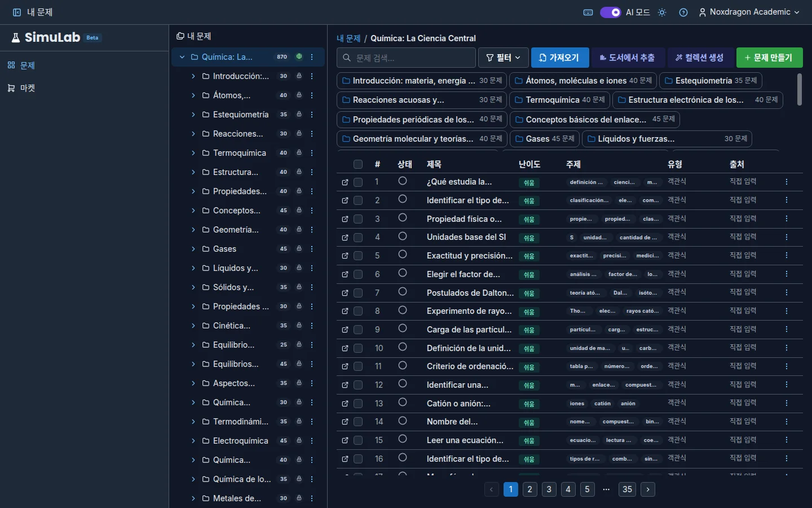Click the 가져오기 button

click(x=560, y=58)
